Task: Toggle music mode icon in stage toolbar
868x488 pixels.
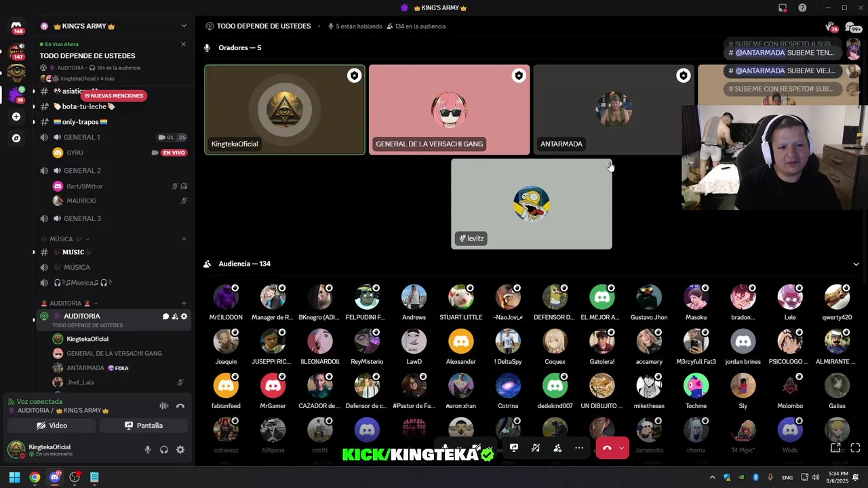Action: tap(536, 448)
